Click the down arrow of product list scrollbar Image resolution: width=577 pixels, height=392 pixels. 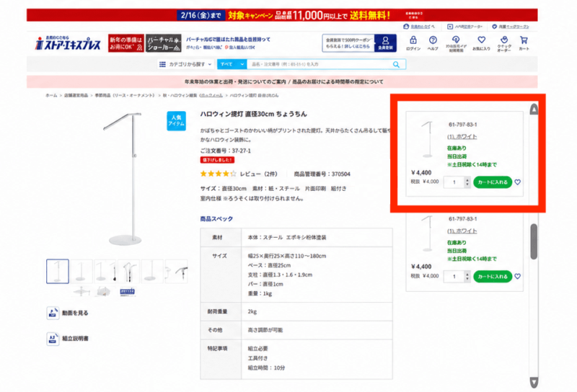click(x=534, y=382)
